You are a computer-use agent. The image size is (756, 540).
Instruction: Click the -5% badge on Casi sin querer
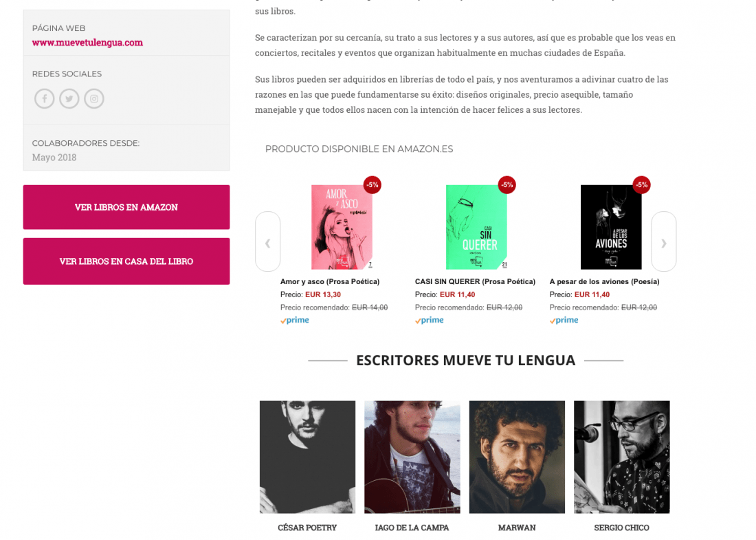[507, 185]
